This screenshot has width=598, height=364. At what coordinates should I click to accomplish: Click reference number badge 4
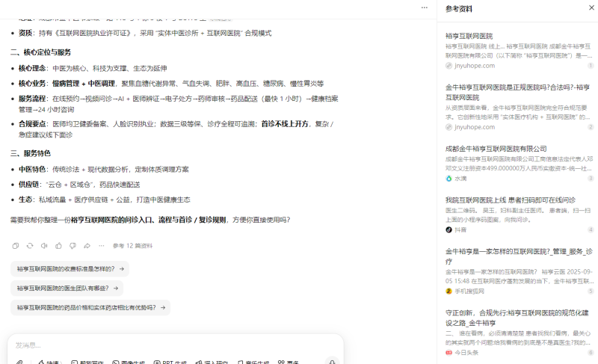(x=591, y=229)
